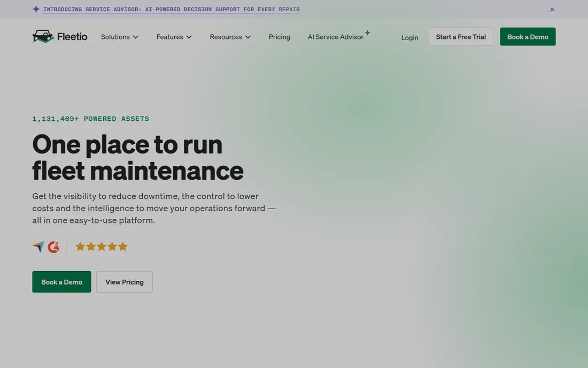Expand the Features dropdown chevron
Image resolution: width=588 pixels, height=368 pixels.
tap(189, 37)
